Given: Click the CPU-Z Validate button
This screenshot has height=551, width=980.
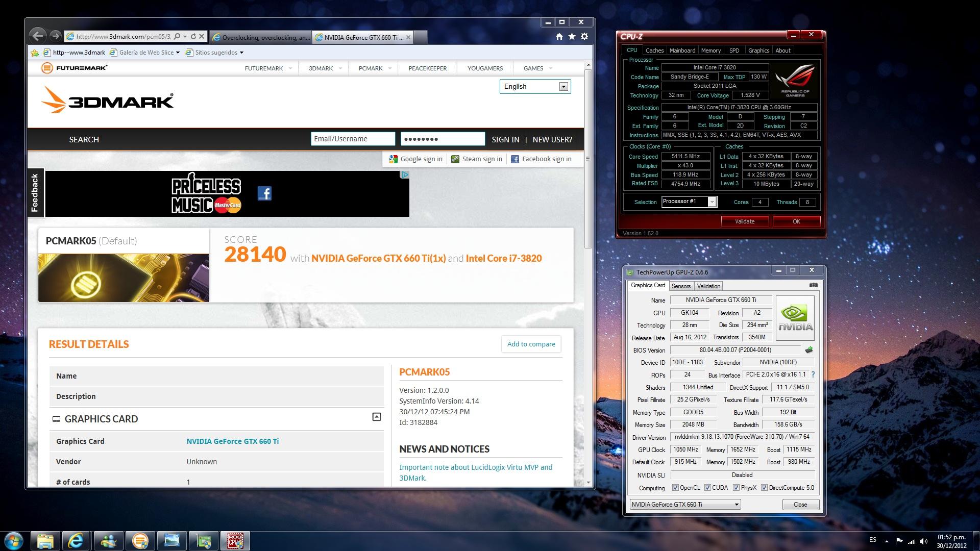Looking at the screenshot, I should tap(745, 221).
